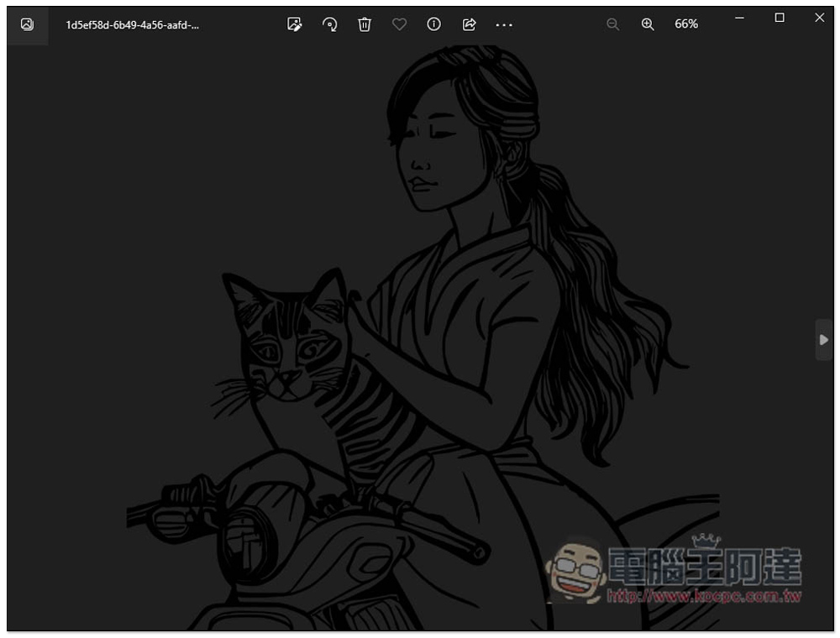Rotate the image with the rotate icon
Image resolution: width=840 pixels, height=638 pixels.
(x=329, y=24)
